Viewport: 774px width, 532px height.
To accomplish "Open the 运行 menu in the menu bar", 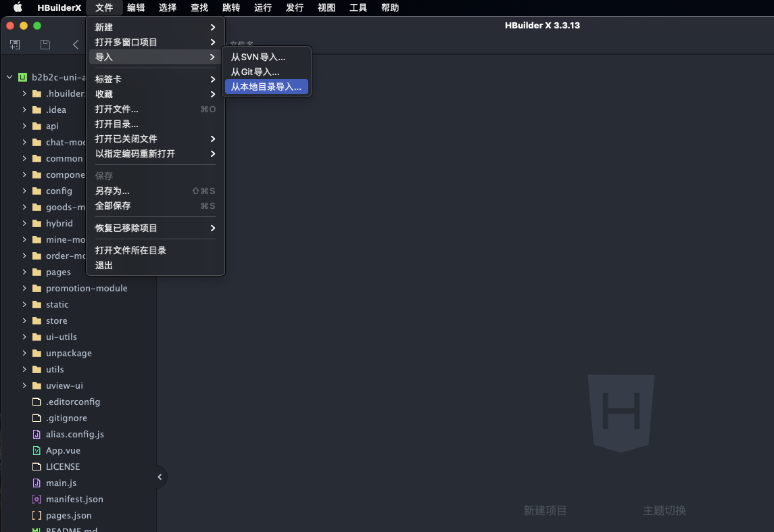I will 262,7.
